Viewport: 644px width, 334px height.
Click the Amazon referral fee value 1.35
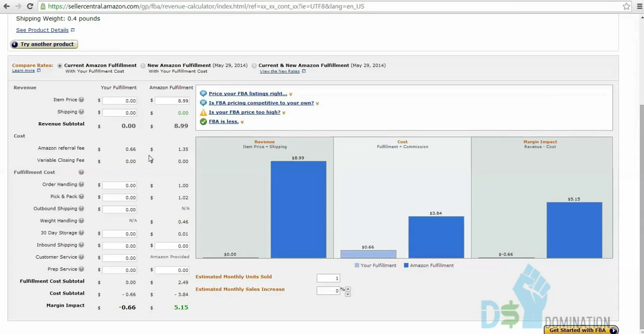pyautogui.click(x=183, y=149)
